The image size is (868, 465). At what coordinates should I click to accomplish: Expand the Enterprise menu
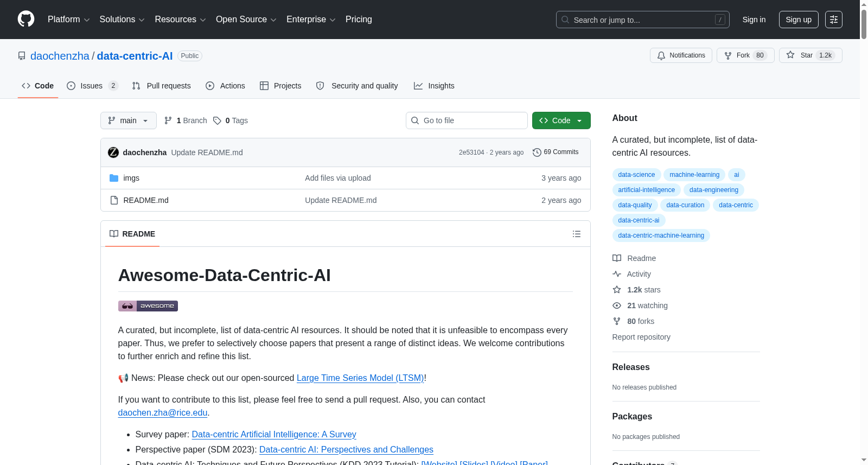point(311,20)
